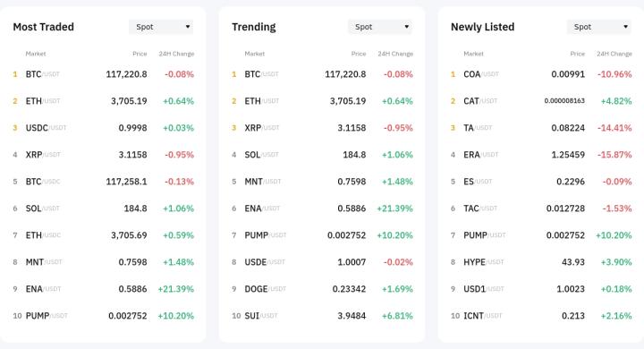Select ENA/USDT row in Trending list
The image size is (644, 349).
(x=322, y=209)
